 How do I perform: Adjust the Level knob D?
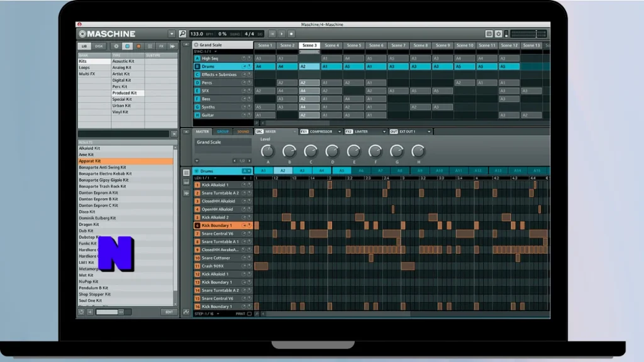(332, 151)
